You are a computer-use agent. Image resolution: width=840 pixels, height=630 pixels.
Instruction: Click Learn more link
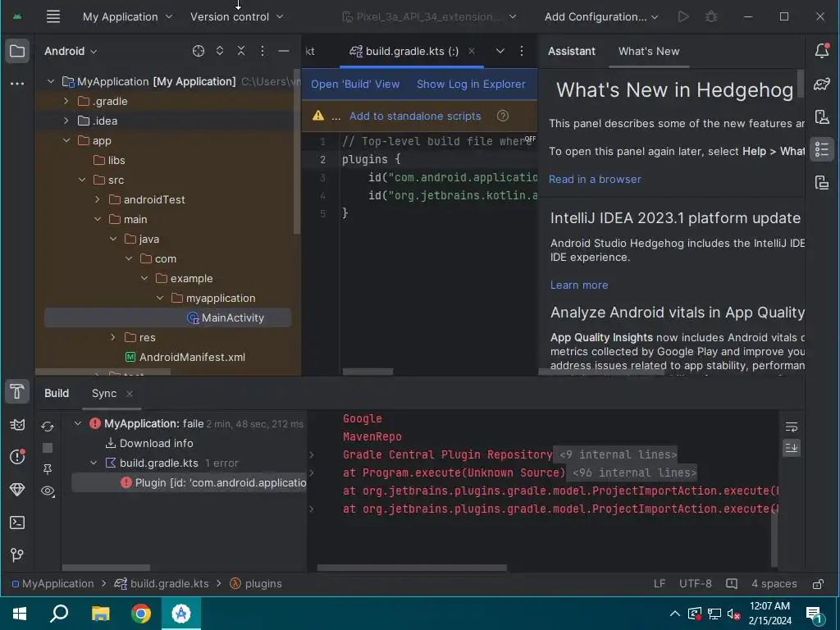click(579, 285)
